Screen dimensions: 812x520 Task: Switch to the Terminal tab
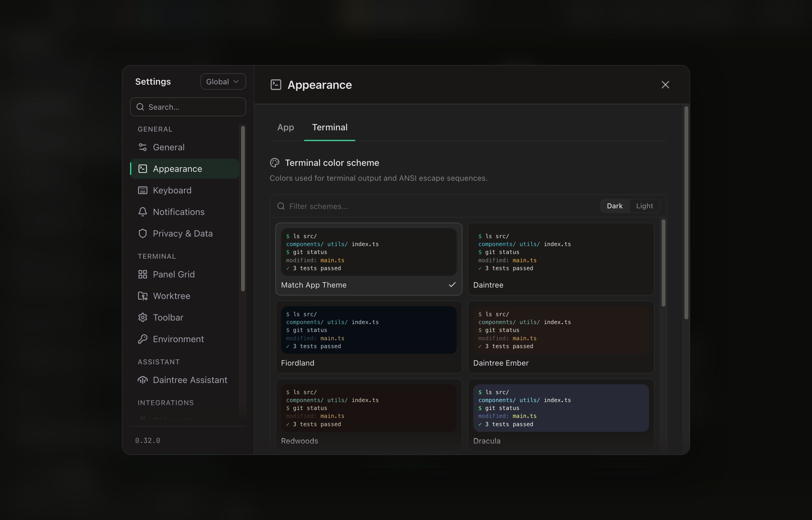[330, 127]
